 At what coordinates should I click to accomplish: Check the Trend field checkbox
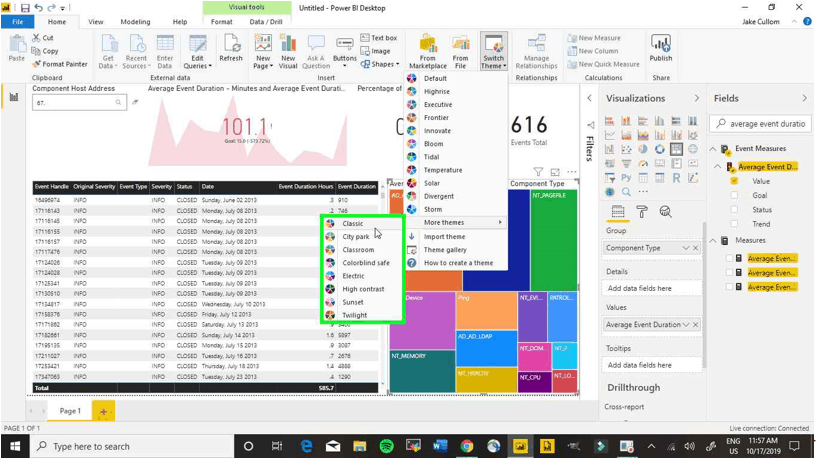tap(734, 224)
